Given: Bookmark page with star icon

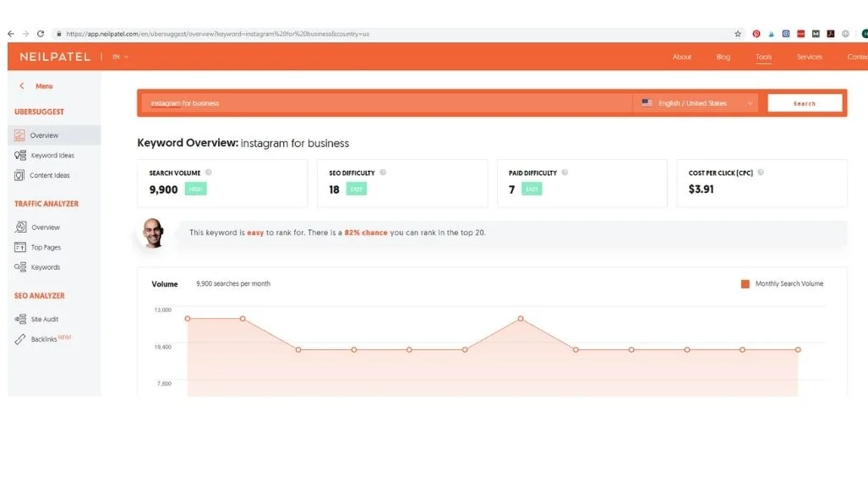Looking at the screenshot, I should pyautogui.click(x=737, y=34).
